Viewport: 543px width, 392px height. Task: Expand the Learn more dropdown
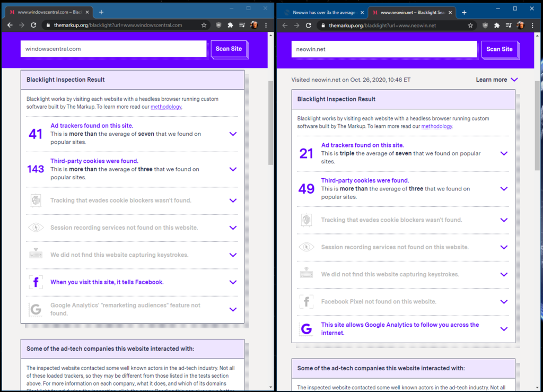[x=513, y=80]
